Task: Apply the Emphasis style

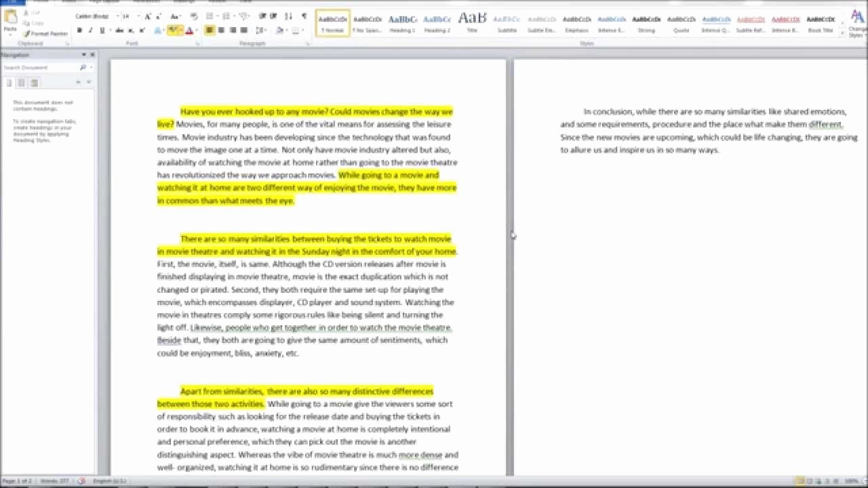Action: [x=576, y=22]
